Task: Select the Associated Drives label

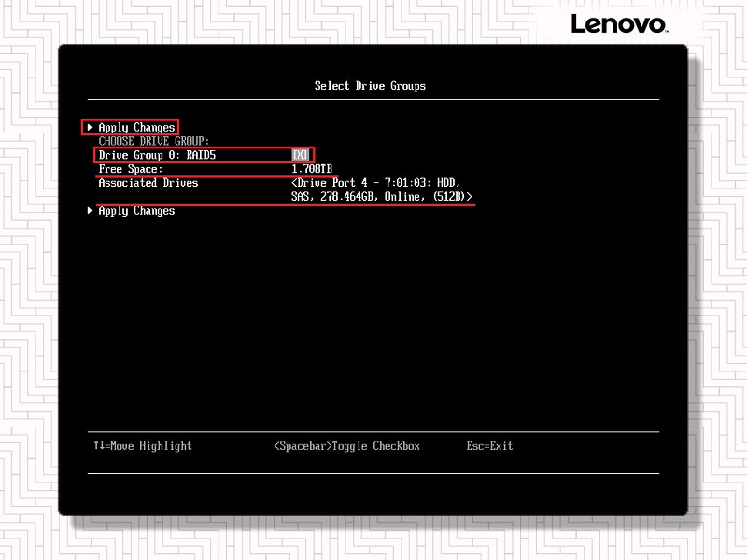Action: tap(148, 183)
